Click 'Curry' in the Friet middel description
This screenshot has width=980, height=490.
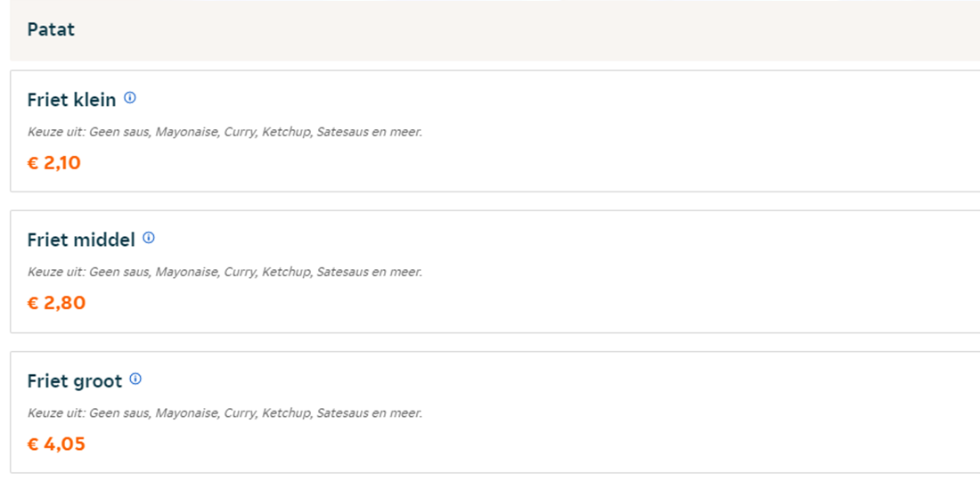point(239,273)
